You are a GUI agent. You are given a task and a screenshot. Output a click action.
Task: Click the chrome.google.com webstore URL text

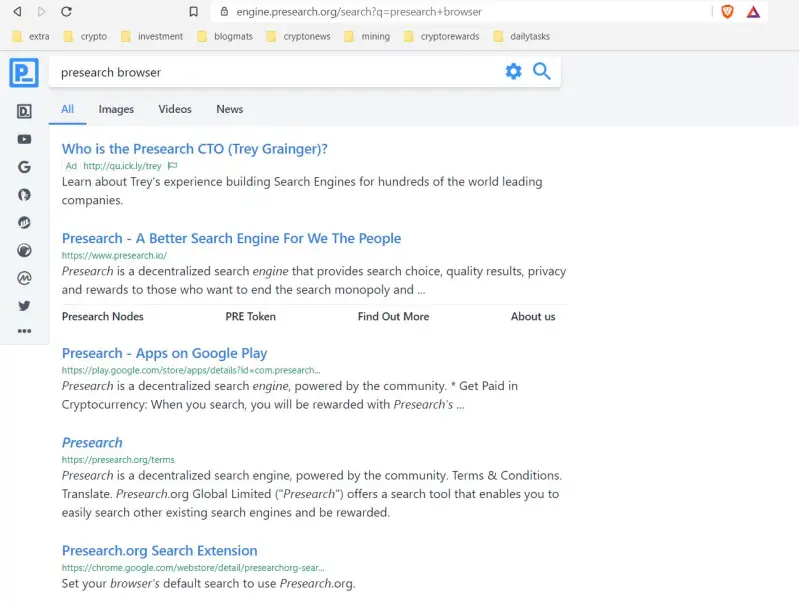(193, 568)
